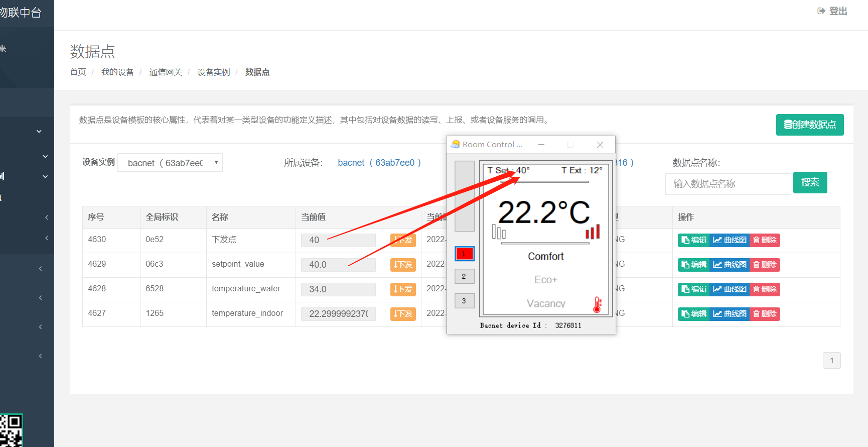This screenshot has width=868, height=447.
Task: Select red button 1 in Room Control
Action: [464, 254]
